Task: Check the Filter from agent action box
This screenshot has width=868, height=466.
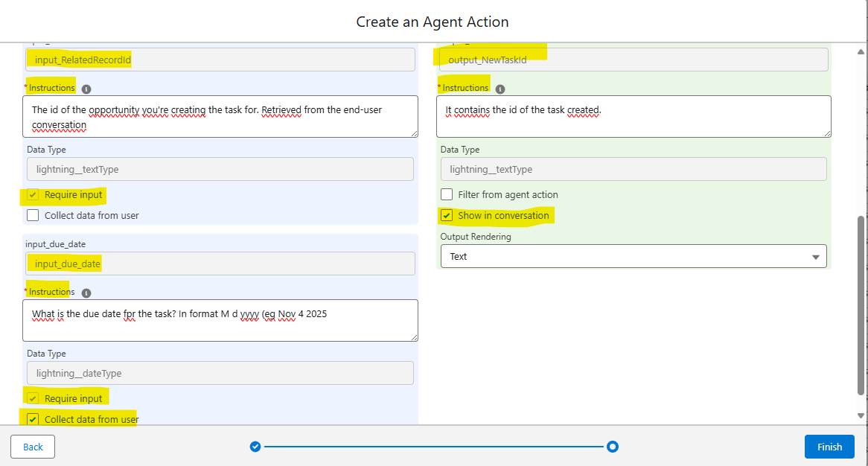Action: coord(447,195)
